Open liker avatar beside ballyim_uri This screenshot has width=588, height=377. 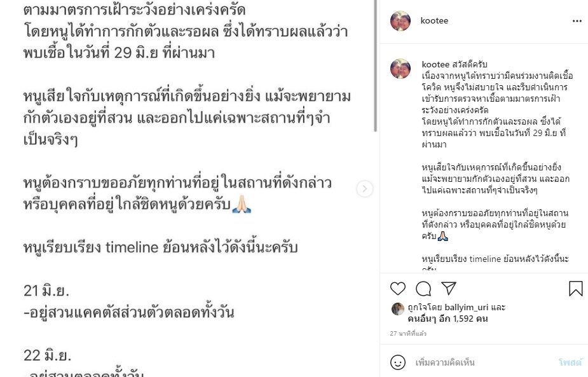click(x=398, y=309)
